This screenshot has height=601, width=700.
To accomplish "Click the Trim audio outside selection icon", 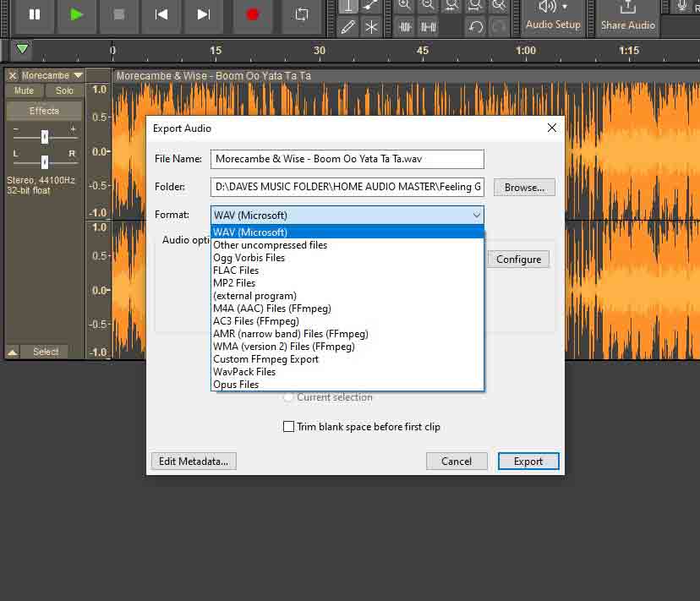I will click(x=406, y=26).
